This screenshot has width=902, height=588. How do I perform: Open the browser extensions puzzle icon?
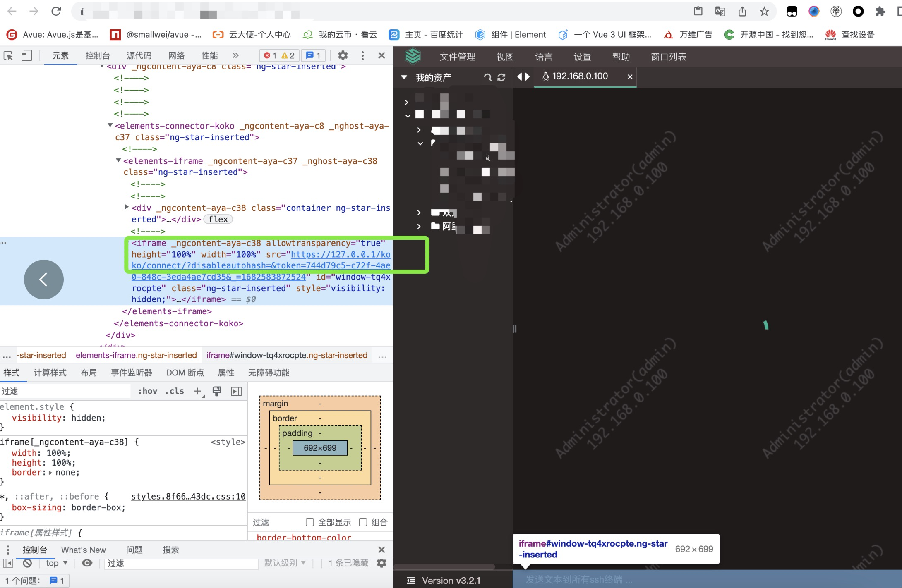(x=880, y=12)
